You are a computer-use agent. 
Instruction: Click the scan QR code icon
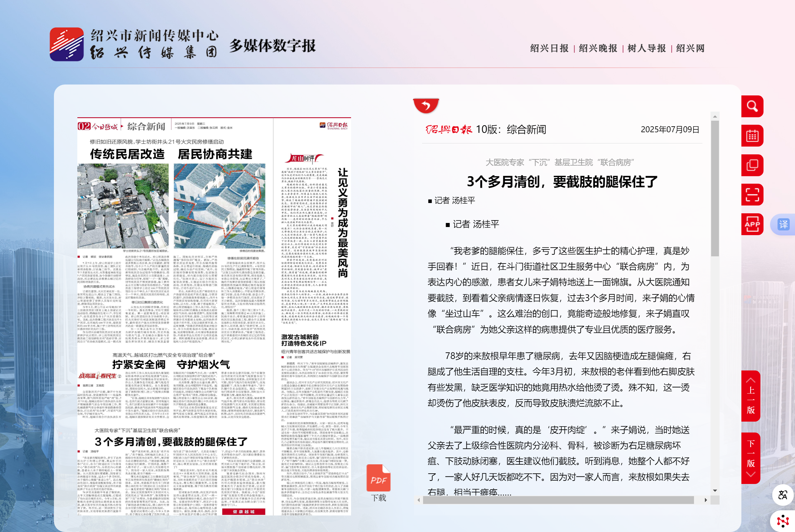pos(752,194)
